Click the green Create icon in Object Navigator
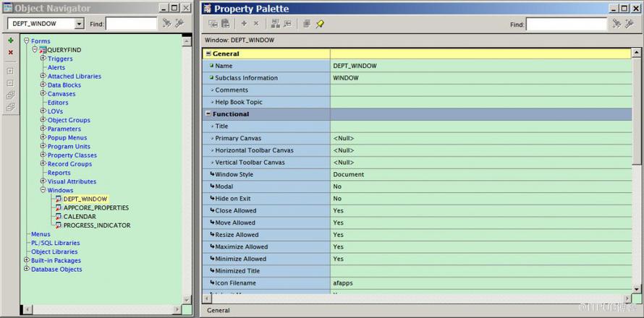 tap(10, 40)
